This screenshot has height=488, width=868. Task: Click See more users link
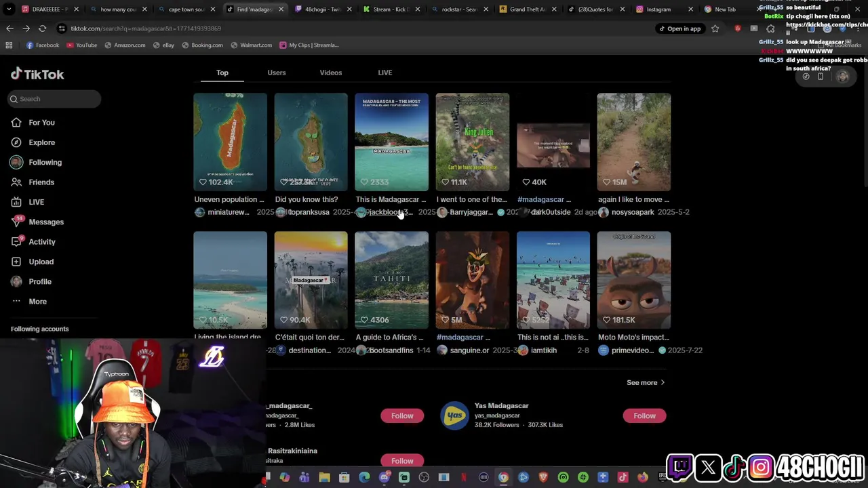(x=646, y=383)
